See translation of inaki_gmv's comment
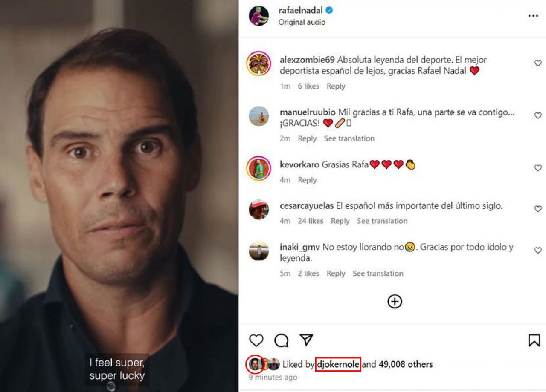This screenshot has height=392, width=546. point(378,273)
